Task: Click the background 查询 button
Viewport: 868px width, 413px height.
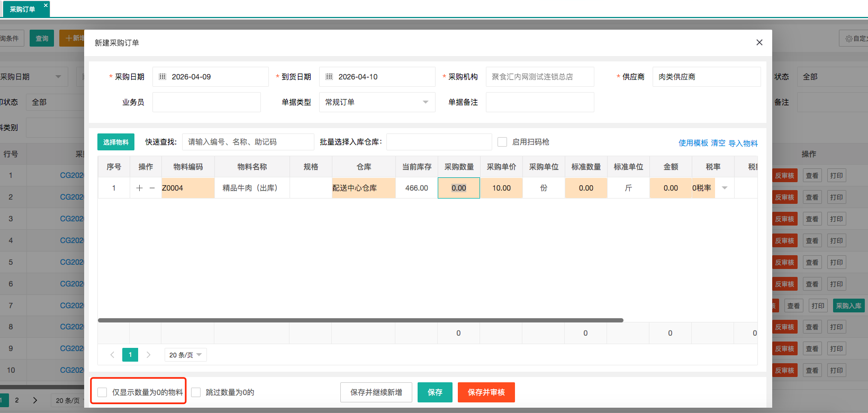Action: (x=42, y=38)
